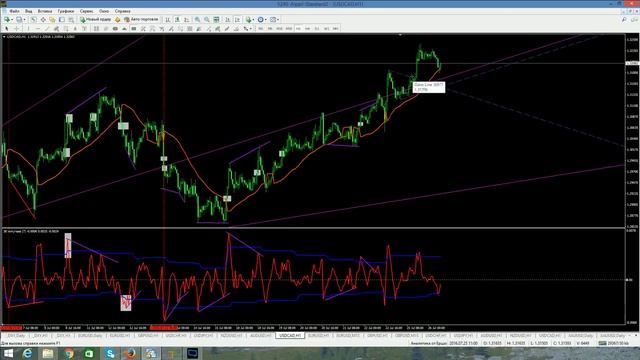Open the Navigator panel icon
Viewport: 640px width, 360px height.
pos(52,19)
